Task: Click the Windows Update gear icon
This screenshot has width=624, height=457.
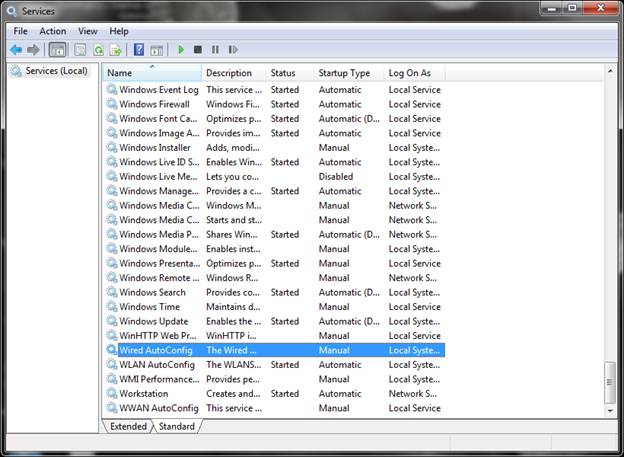Action: (x=112, y=321)
